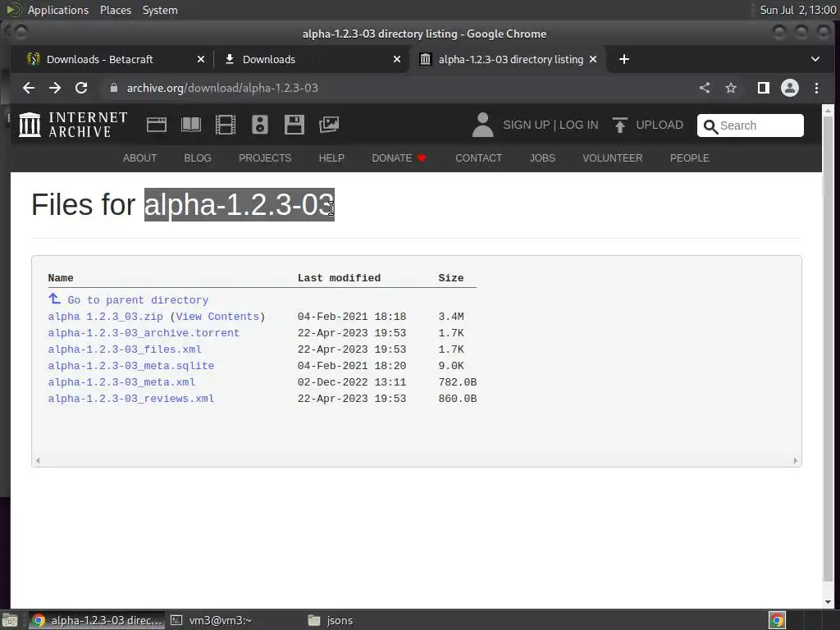Open the Texts book icon
Screen dimensions: 840x630
pyautogui.click(x=191, y=125)
